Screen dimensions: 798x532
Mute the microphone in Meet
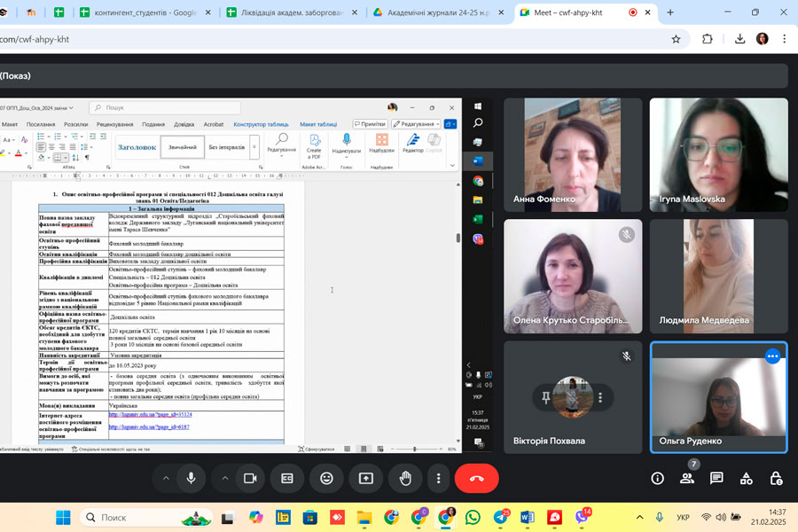[x=191, y=479]
